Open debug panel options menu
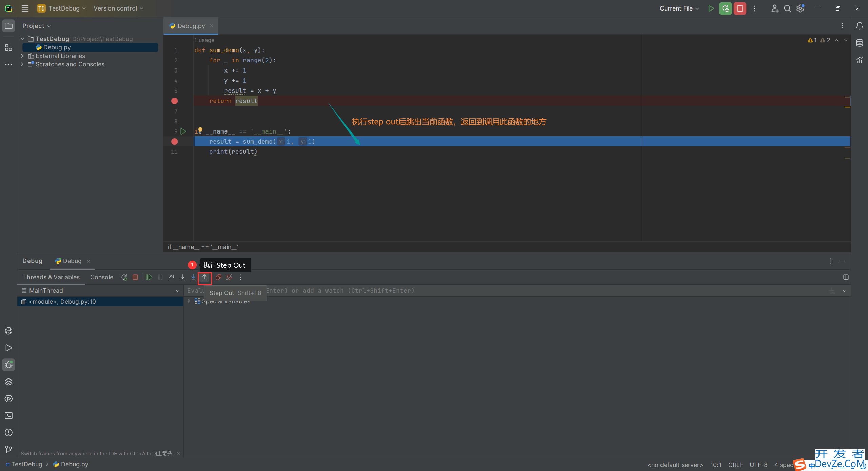 [831, 261]
